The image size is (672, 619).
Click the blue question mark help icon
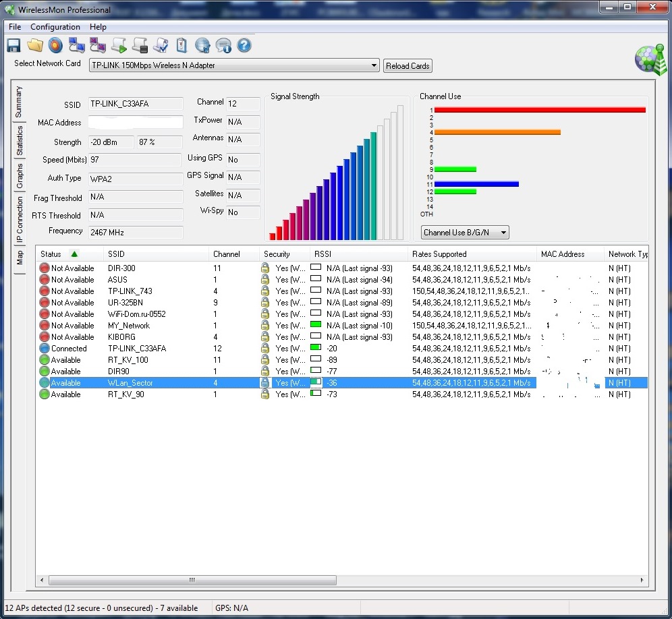[244, 46]
